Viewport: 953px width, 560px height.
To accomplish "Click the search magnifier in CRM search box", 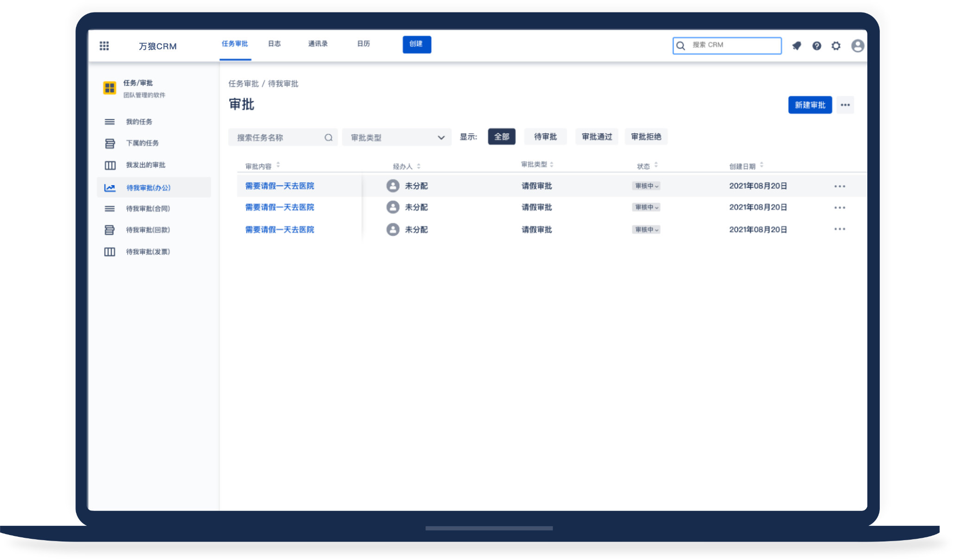I will (x=681, y=45).
